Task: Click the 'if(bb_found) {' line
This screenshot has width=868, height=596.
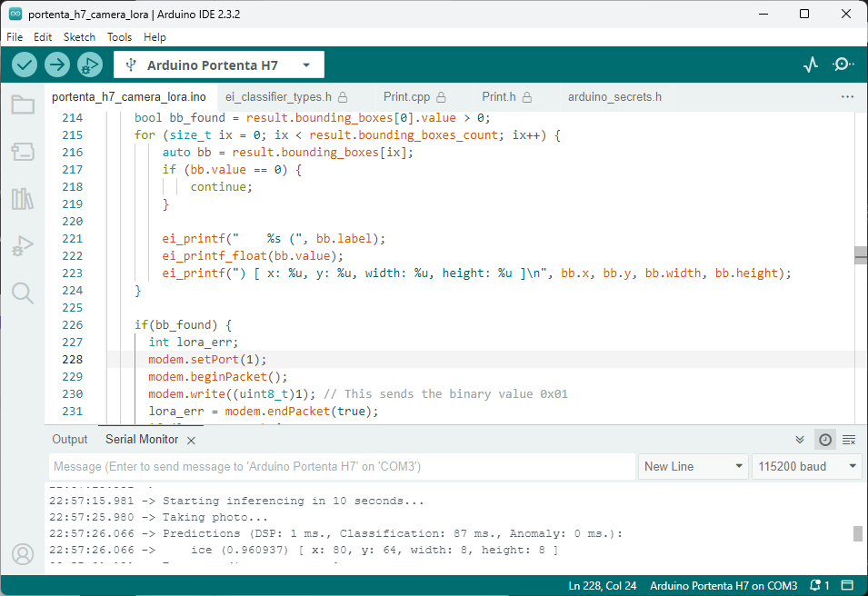Action: coord(184,325)
